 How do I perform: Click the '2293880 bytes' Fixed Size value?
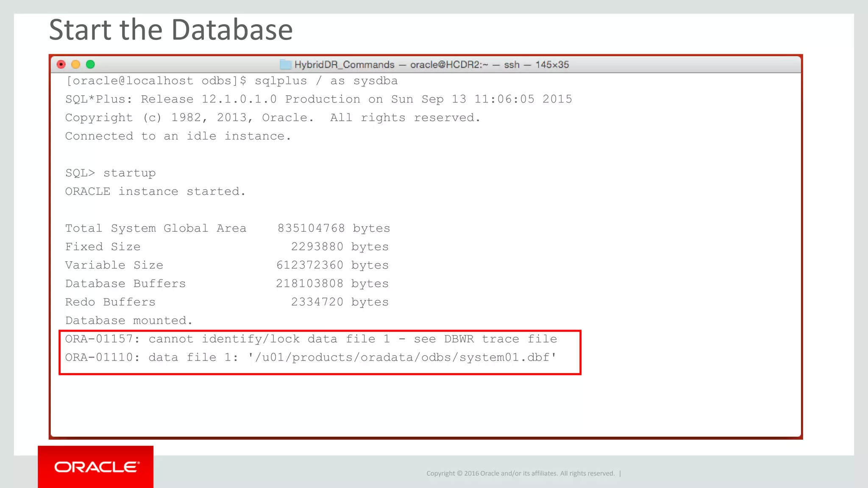coord(340,247)
